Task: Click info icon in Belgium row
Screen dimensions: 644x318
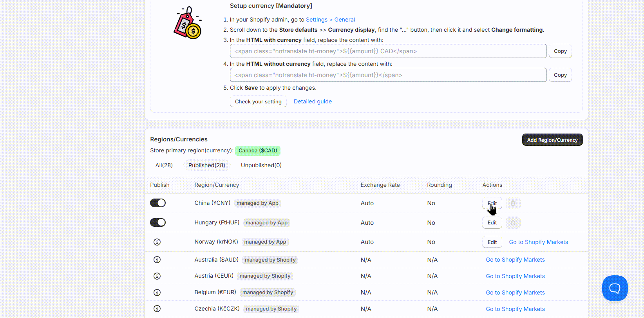Action: coord(157,293)
